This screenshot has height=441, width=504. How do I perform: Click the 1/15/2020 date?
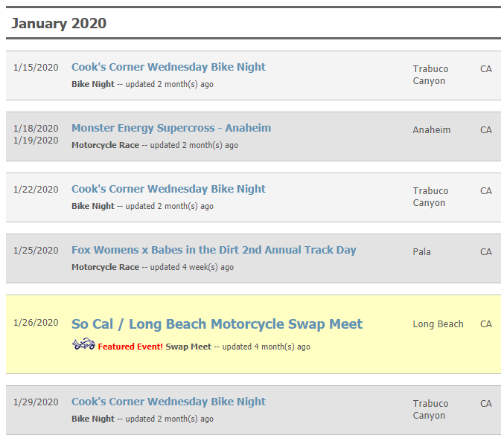coord(36,68)
